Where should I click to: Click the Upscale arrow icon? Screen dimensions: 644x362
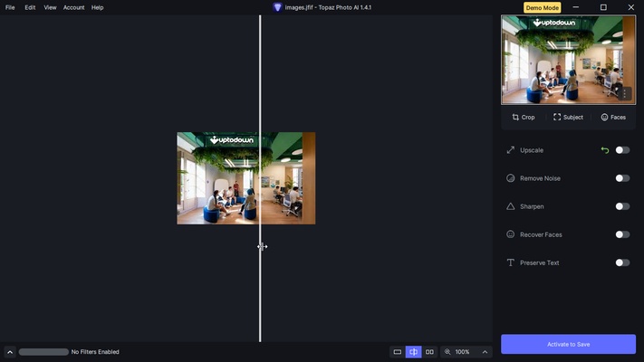tap(511, 150)
